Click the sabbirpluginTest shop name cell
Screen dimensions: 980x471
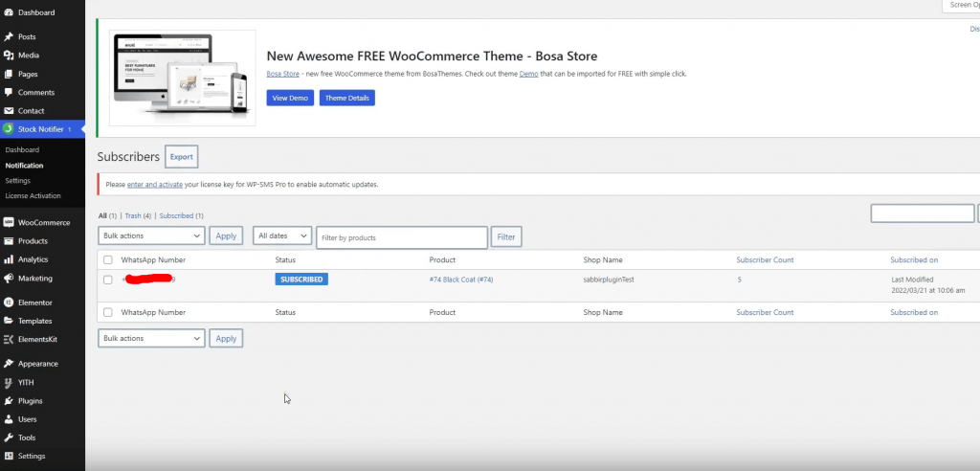[x=609, y=280]
